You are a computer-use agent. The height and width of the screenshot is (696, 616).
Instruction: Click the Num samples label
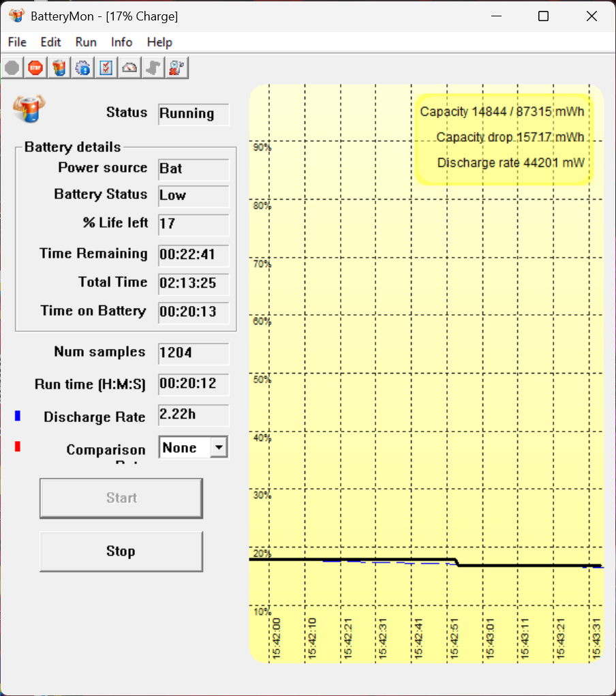click(x=99, y=352)
